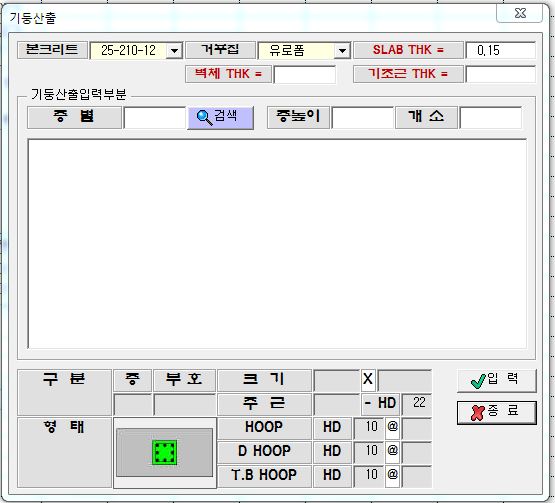This screenshot has height=503, width=555.
Task: Click the 콘크리트 label button
Action: pyautogui.click(x=52, y=50)
